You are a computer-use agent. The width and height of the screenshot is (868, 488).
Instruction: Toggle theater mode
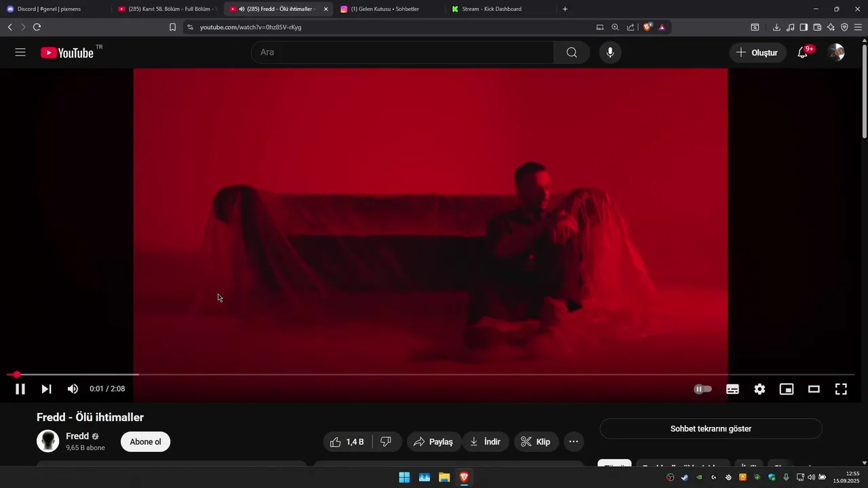814,388
